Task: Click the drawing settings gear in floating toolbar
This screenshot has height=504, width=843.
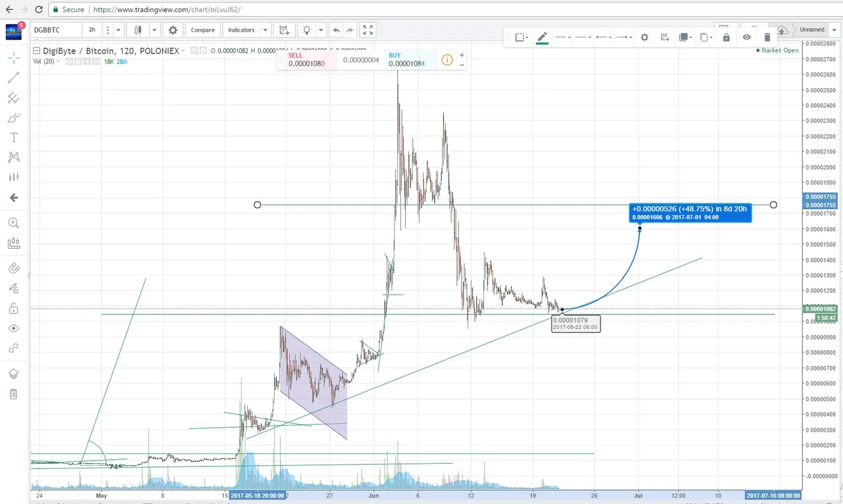Action: point(644,38)
